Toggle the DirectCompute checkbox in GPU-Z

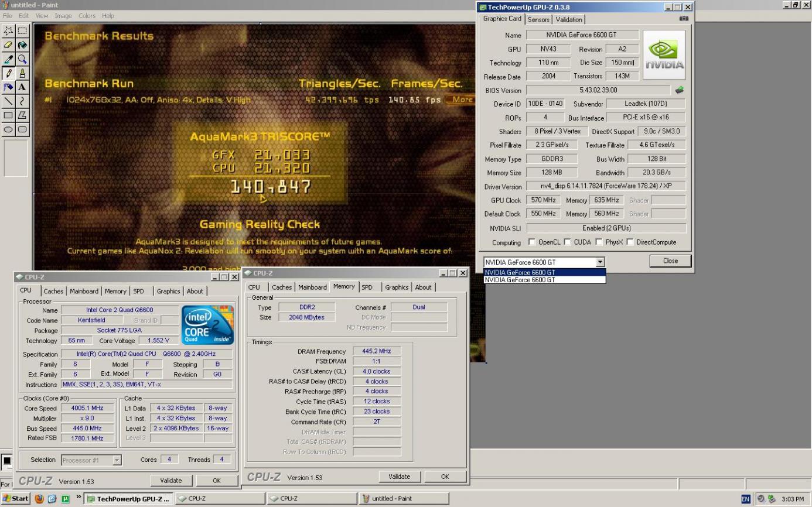tap(630, 242)
